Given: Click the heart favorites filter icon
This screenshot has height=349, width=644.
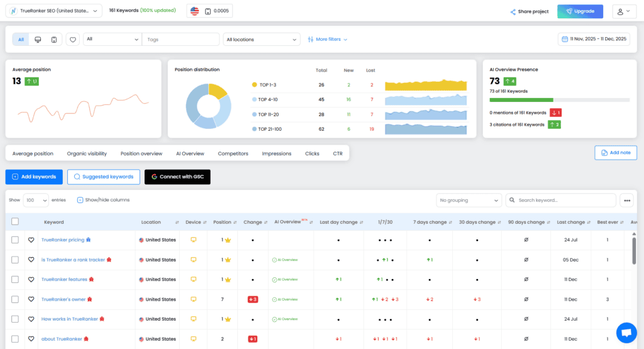Looking at the screenshot, I should [x=73, y=40].
